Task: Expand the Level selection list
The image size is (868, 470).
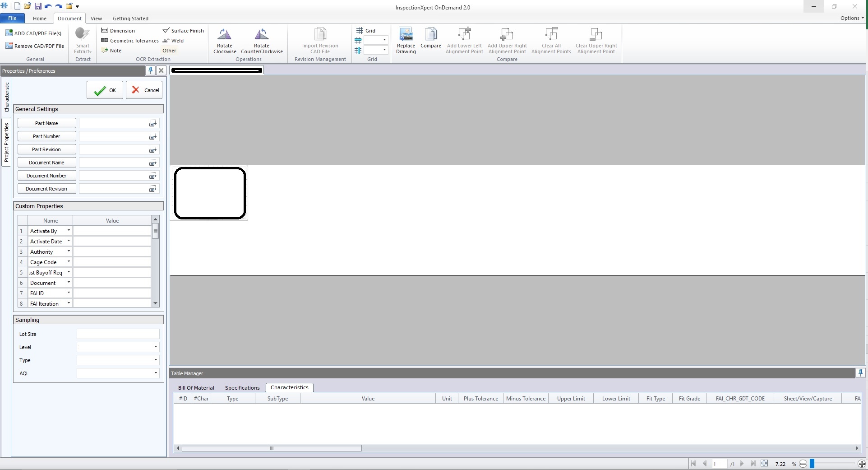Action: (155, 347)
